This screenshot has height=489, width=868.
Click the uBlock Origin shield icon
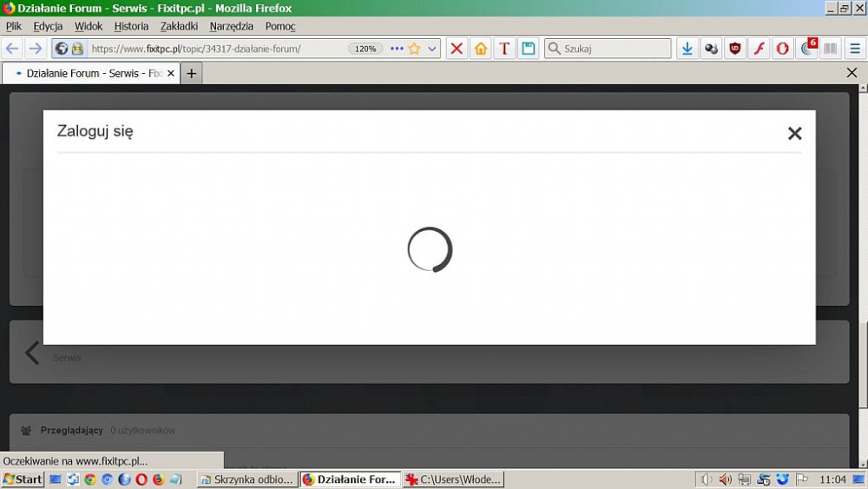click(735, 49)
